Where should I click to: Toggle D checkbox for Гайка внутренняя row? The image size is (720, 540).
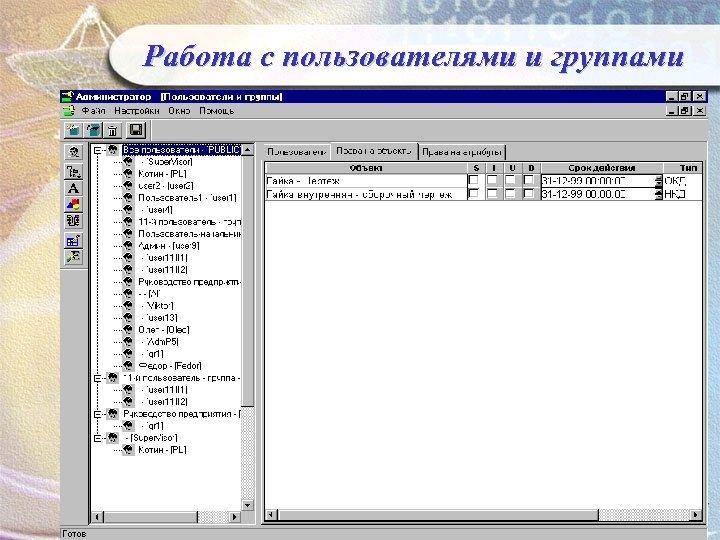(x=529, y=194)
